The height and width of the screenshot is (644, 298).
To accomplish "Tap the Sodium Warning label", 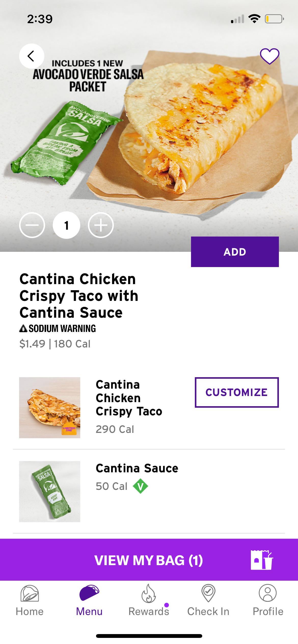I will click(58, 328).
